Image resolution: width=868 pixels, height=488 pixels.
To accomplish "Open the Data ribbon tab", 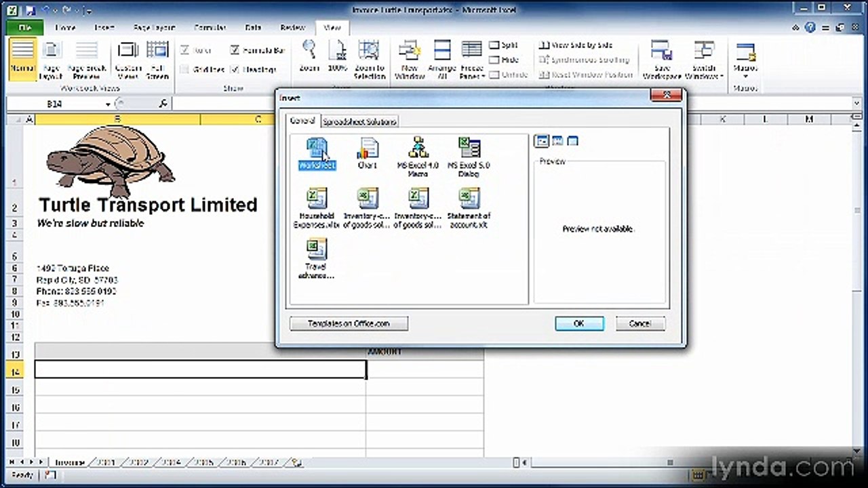I will click(253, 28).
